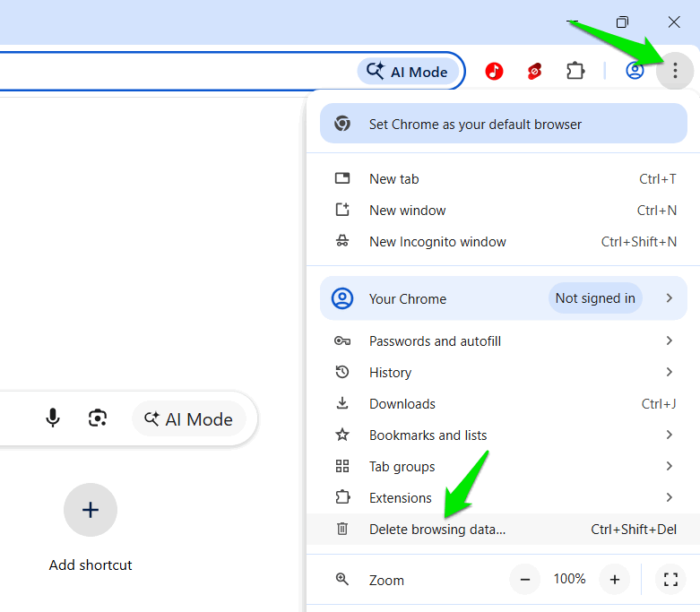The image size is (700, 612).
Task: Click AI Mode button in address bar
Action: (408, 72)
